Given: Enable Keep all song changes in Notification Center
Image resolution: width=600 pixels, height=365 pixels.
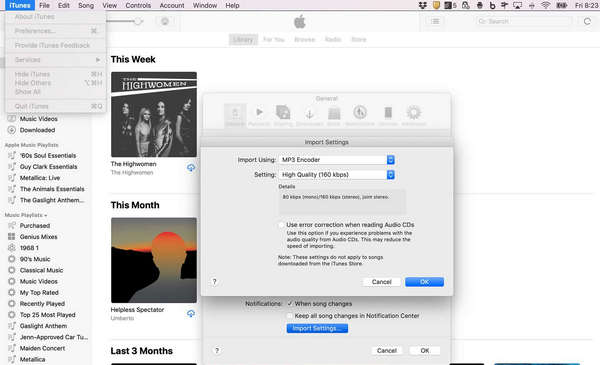Looking at the screenshot, I should (290, 316).
